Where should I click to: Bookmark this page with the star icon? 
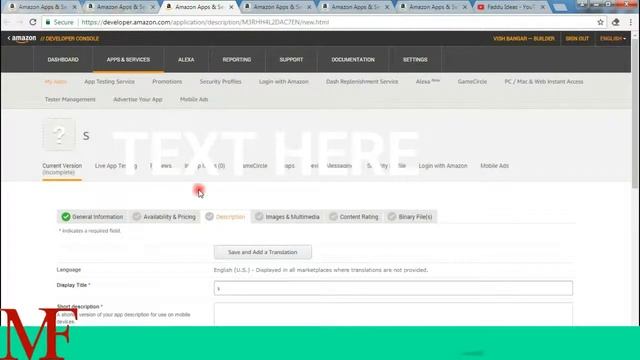(600, 22)
